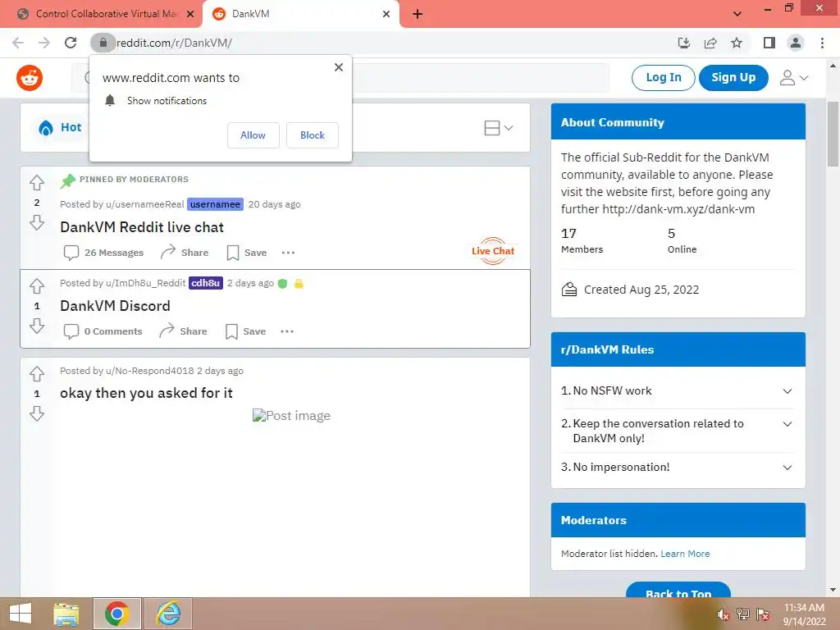Image resolution: width=840 pixels, height=630 pixels.
Task: Open Internet Explorer from the taskbar
Action: coord(168,614)
